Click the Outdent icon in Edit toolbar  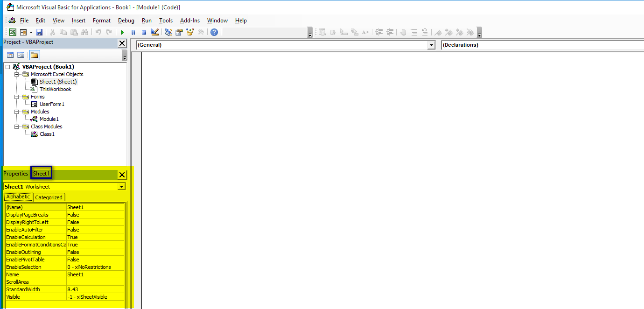click(x=390, y=32)
